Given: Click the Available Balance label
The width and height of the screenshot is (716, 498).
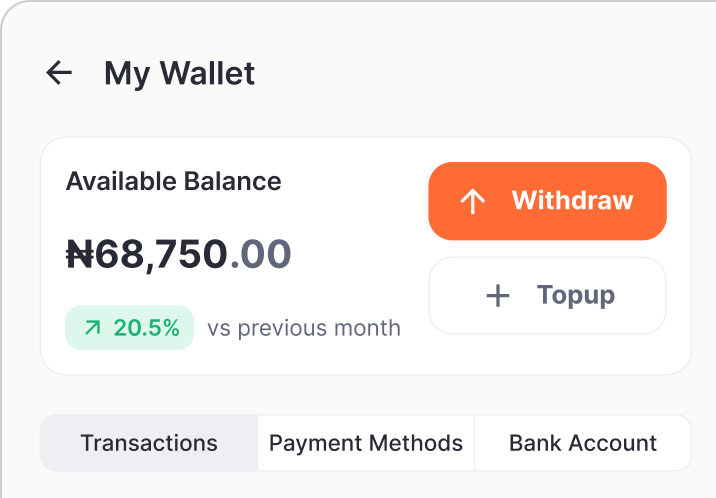Looking at the screenshot, I should click(173, 181).
